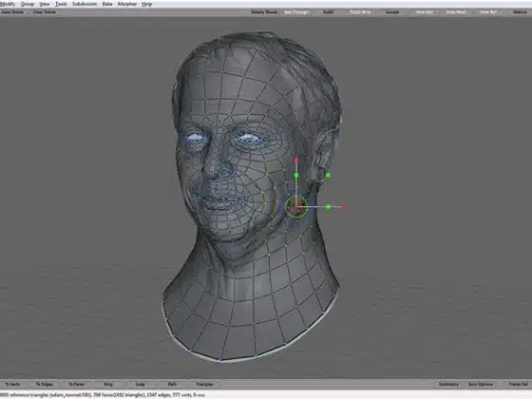Click the gizmo's vertical axis red arrow tip
The image size is (532, 399).
pos(296,159)
